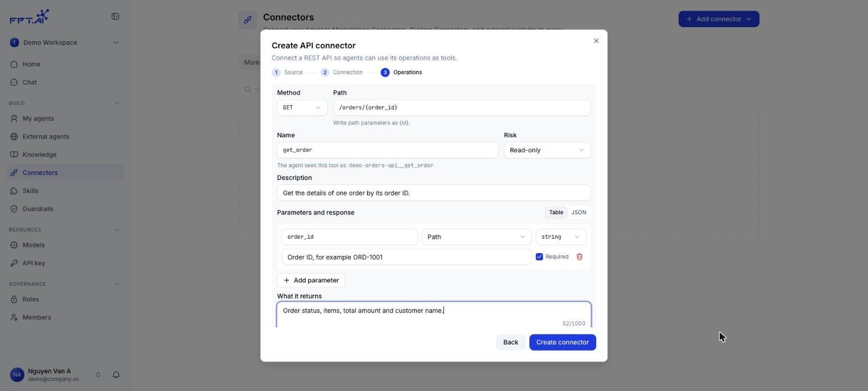Toggle the Required checkbox for order_id
Screen dimensions: 868x391
click(x=539, y=257)
